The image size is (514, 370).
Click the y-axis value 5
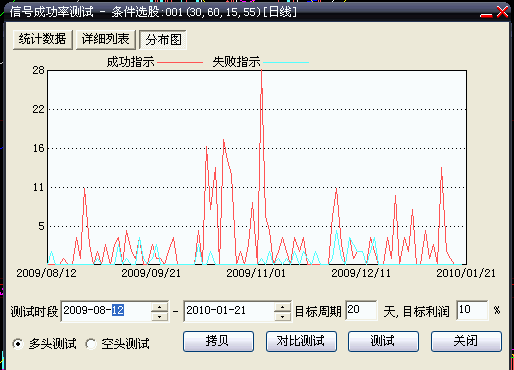[x=41, y=227]
